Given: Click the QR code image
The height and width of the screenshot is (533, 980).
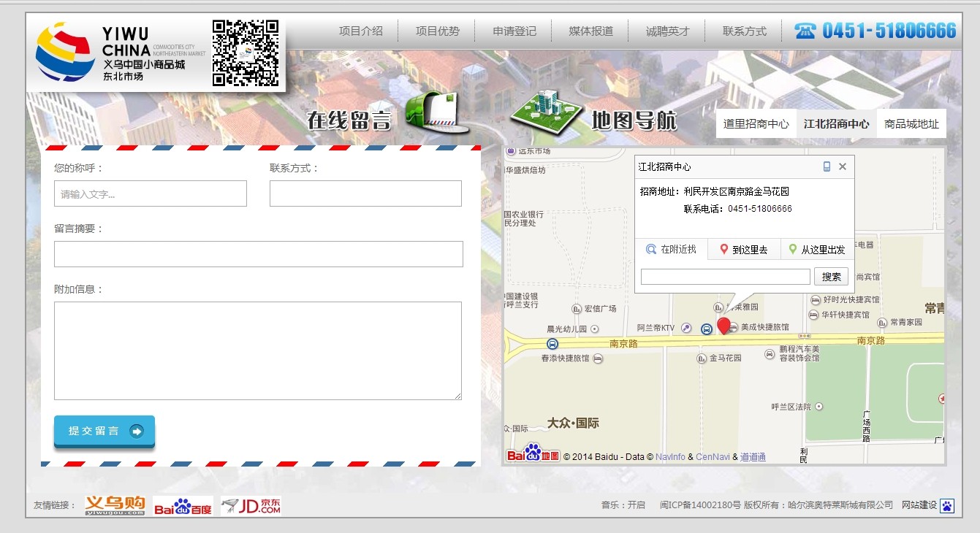Looking at the screenshot, I should coord(246,53).
